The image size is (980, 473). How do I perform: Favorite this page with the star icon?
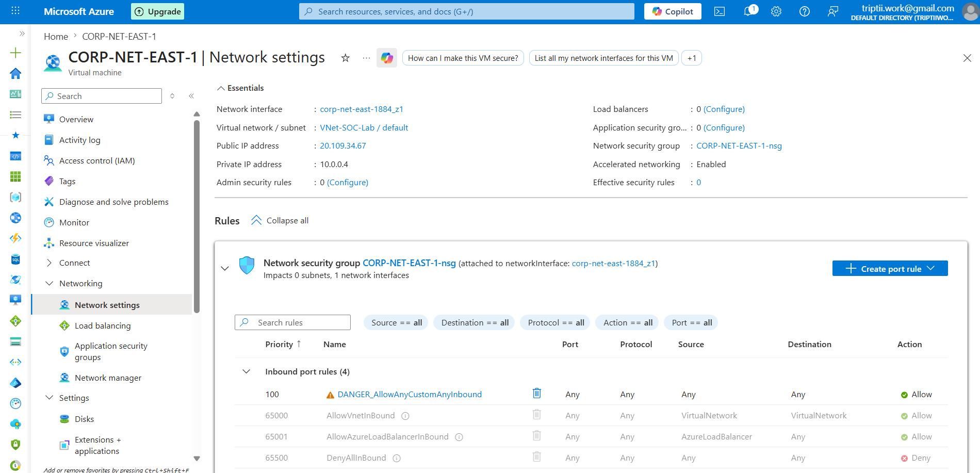pyautogui.click(x=346, y=58)
